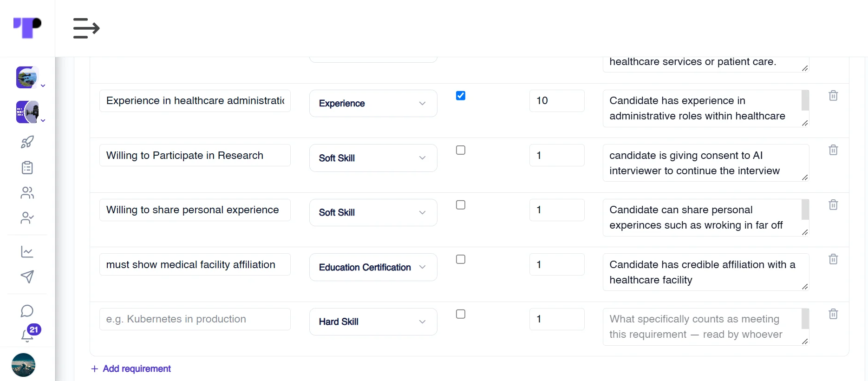
Task: Delete the healthcare administration experience requirement
Action: tap(834, 96)
